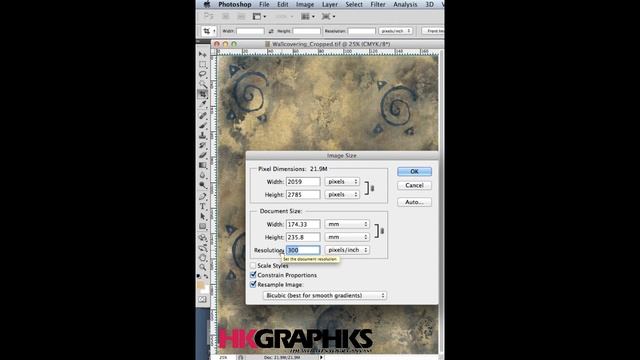Open the Apple menu

click(207, 4)
